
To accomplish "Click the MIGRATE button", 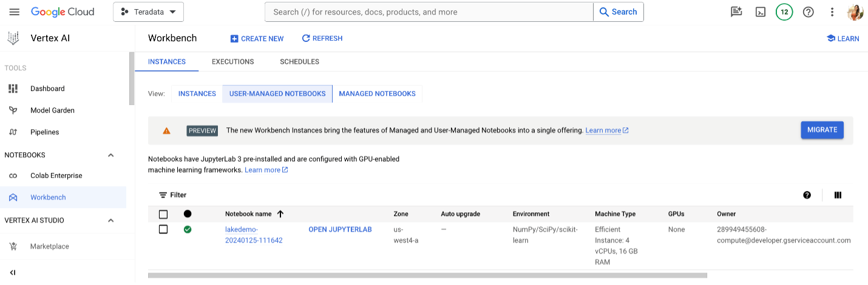I will tap(822, 130).
